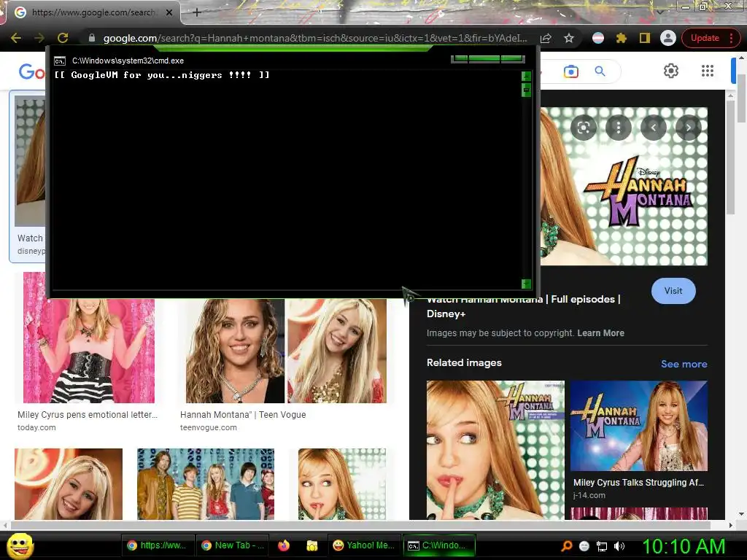This screenshot has width=747, height=560.
Task: Open a new Chrome tab with plus button
Action: [197, 12]
